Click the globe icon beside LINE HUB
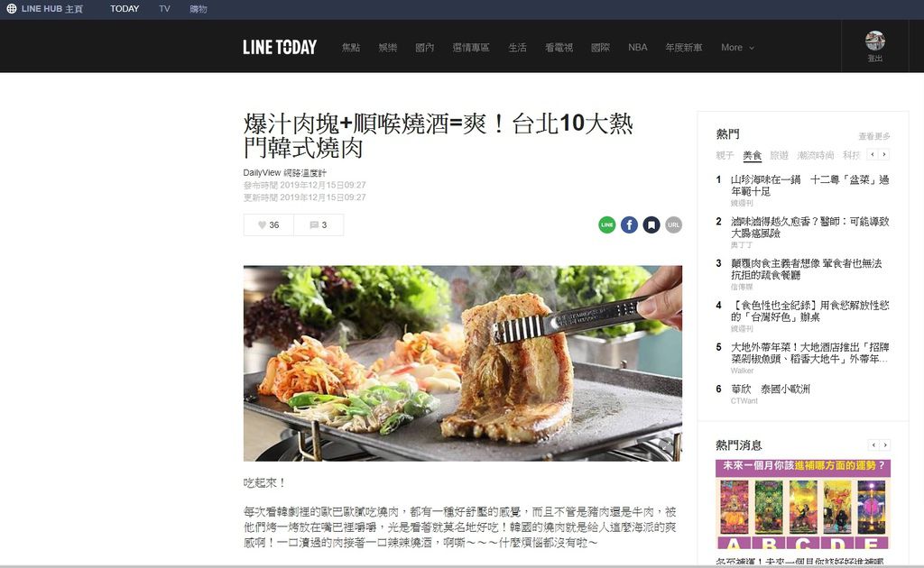Viewport: 924px width, 568px height. [11, 9]
